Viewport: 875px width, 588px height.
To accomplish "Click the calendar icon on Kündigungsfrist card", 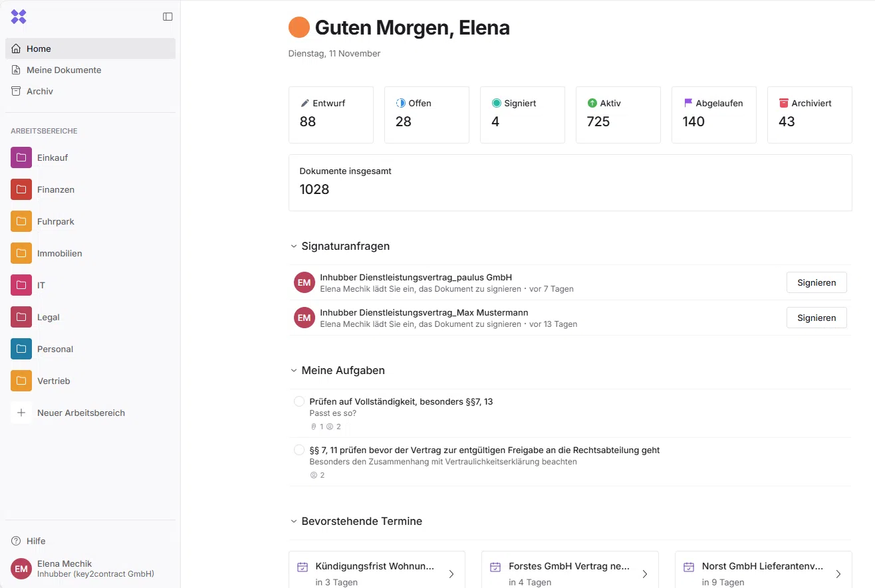I will (x=303, y=567).
